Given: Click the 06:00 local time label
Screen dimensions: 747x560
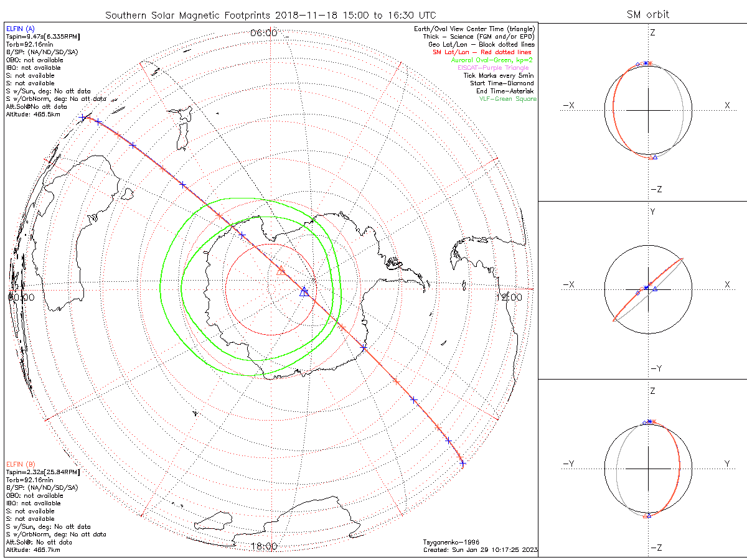Looking at the screenshot, I should pyautogui.click(x=263, y=32).
